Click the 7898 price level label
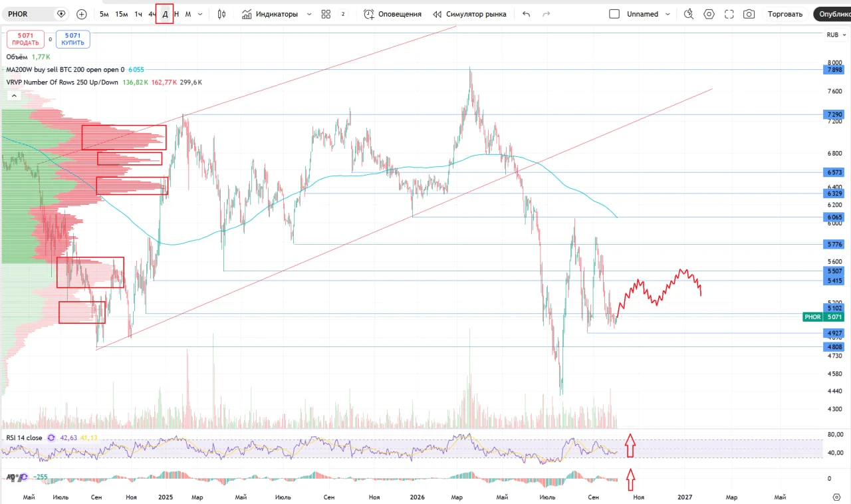 point(834,70)
